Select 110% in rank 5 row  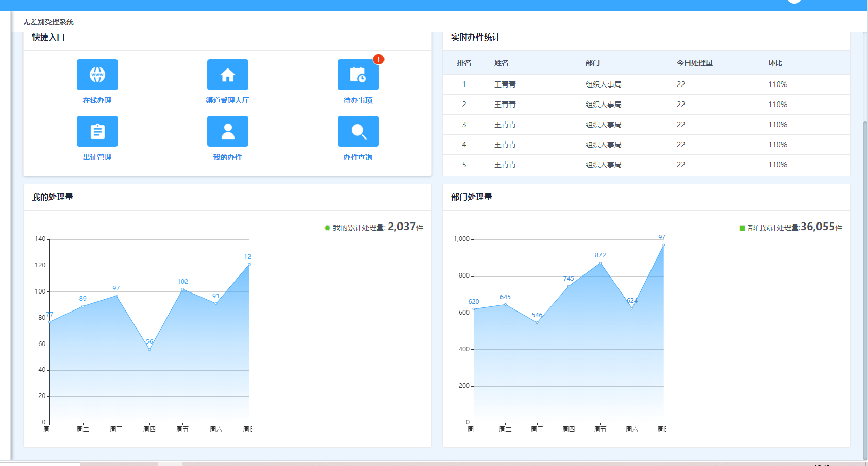pyautogui.click(x=778, y=165)
